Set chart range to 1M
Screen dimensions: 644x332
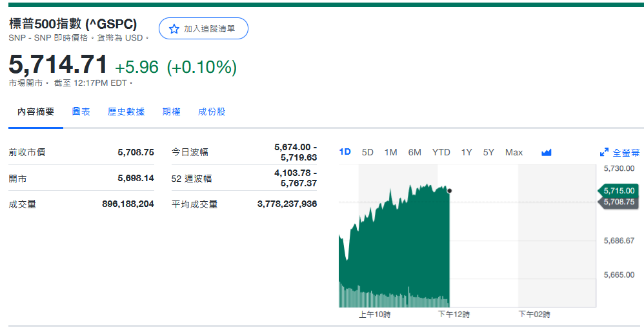(x=390, y=152)
